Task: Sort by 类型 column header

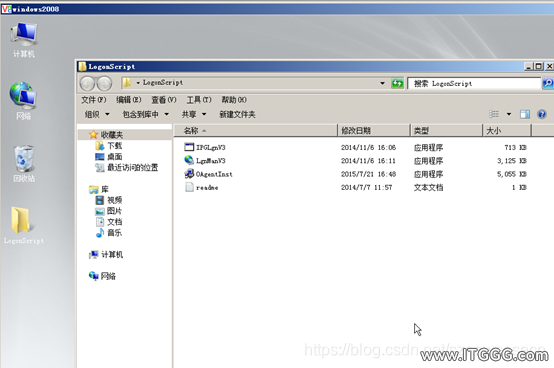Action: click(446, 131)
